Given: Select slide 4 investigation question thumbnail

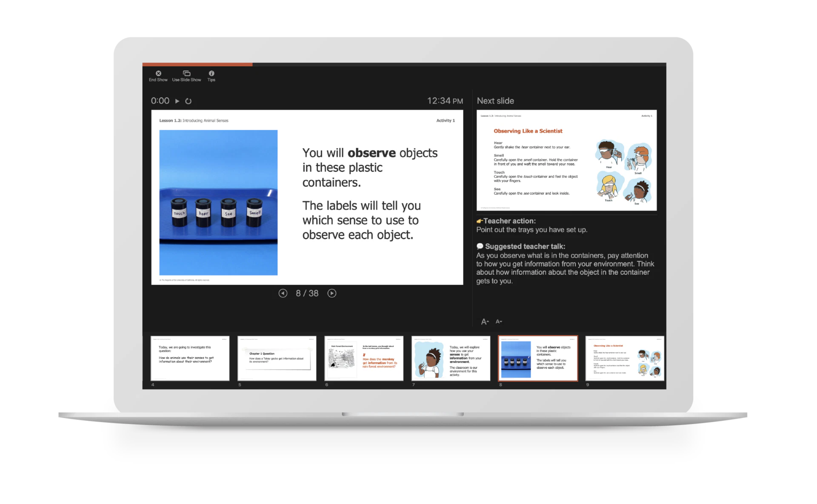Looking at the screenshot, I should 190,358.
